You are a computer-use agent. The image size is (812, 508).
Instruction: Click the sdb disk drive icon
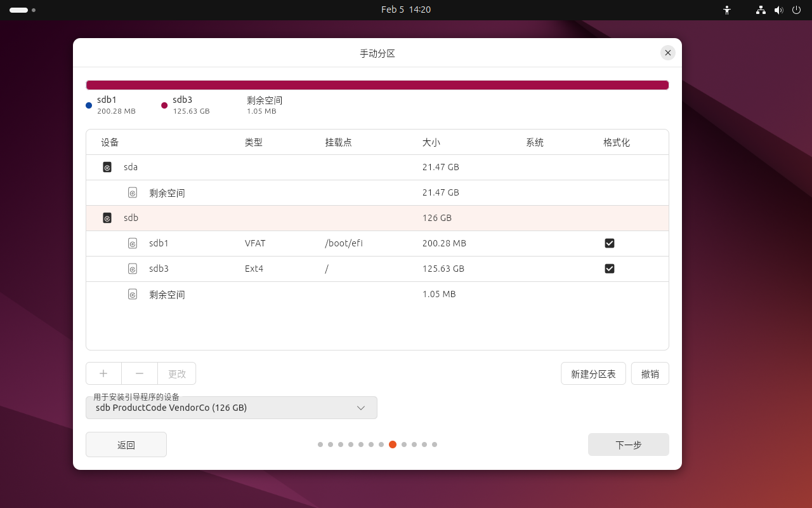coord(107,218)
